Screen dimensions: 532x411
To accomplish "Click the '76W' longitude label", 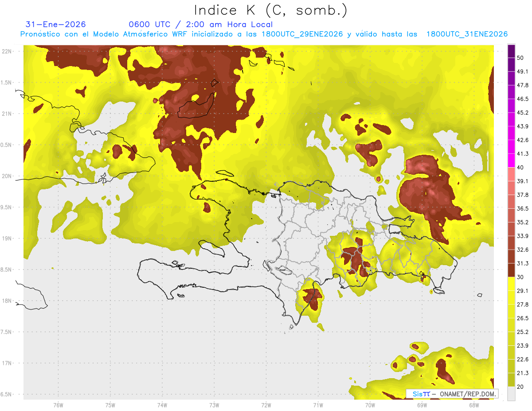I will click(x=58, y=405).
